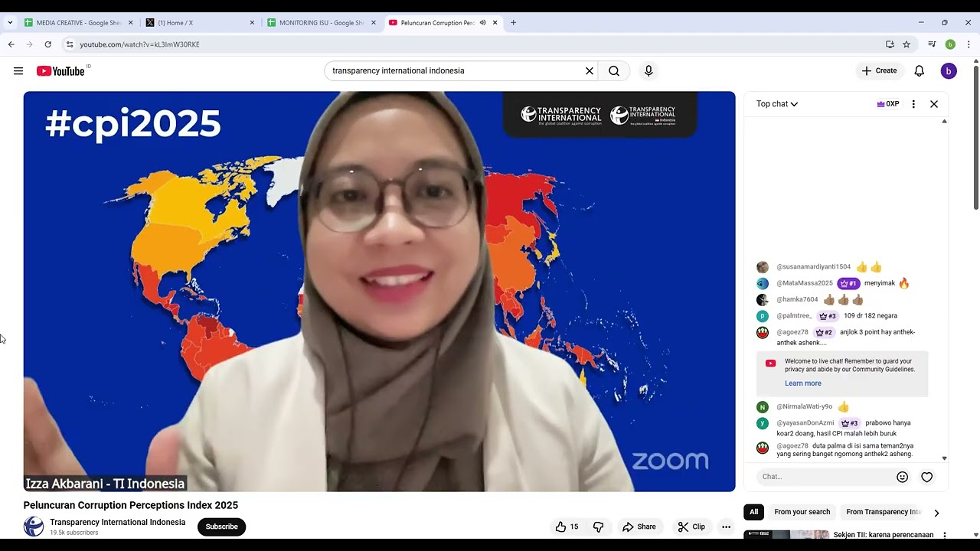Viewport: 980px width, 551px height.
Task: Open @susanamardiyanti1504 username in chat
Action: tap(813, 267)
